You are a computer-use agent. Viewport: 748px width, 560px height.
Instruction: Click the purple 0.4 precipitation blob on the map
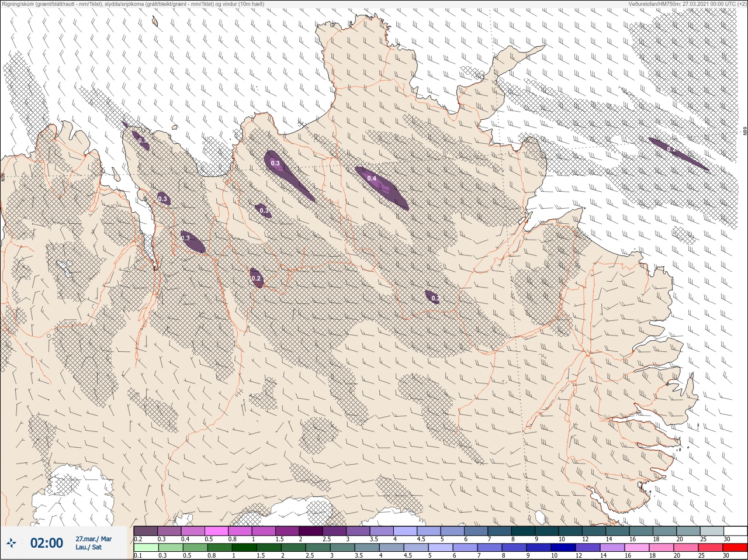click(x=382, y=188)
